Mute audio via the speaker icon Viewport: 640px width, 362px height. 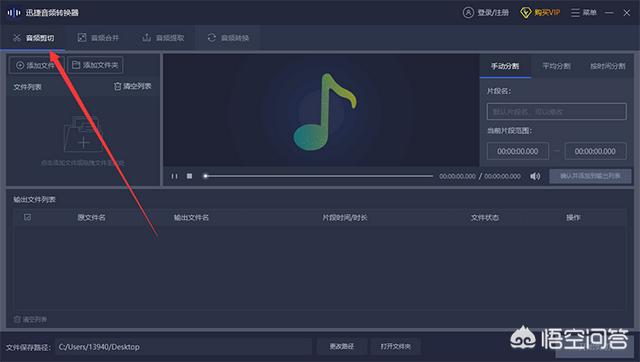click(x=535, y=176)
